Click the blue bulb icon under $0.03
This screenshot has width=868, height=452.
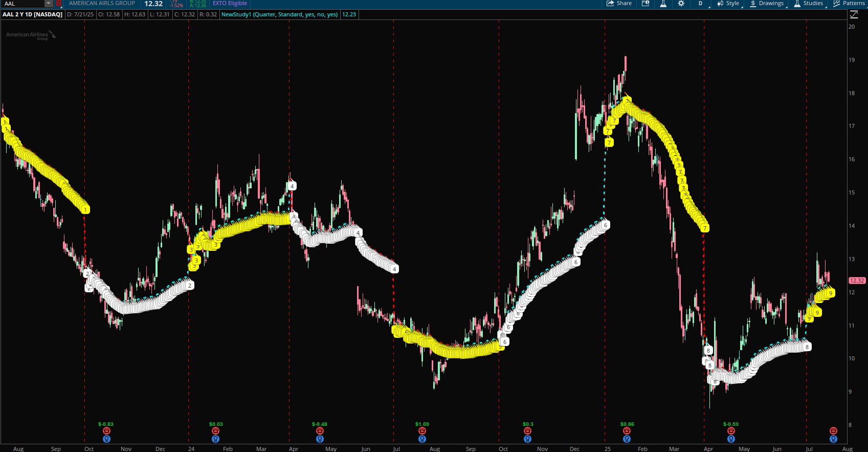(x=215, y=439)
